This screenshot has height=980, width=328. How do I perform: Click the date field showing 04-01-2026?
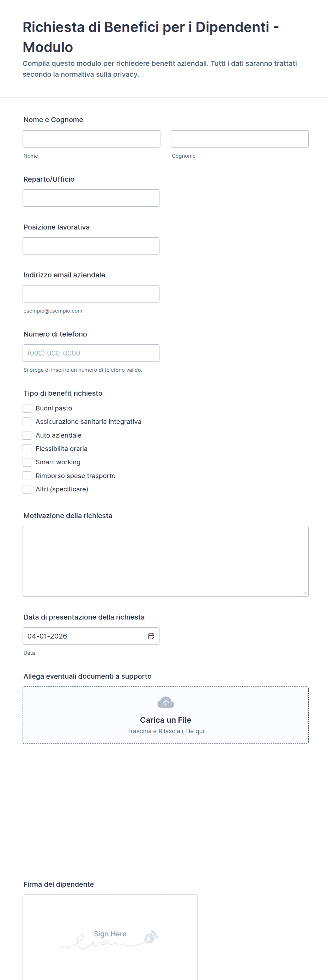(84, 636)
